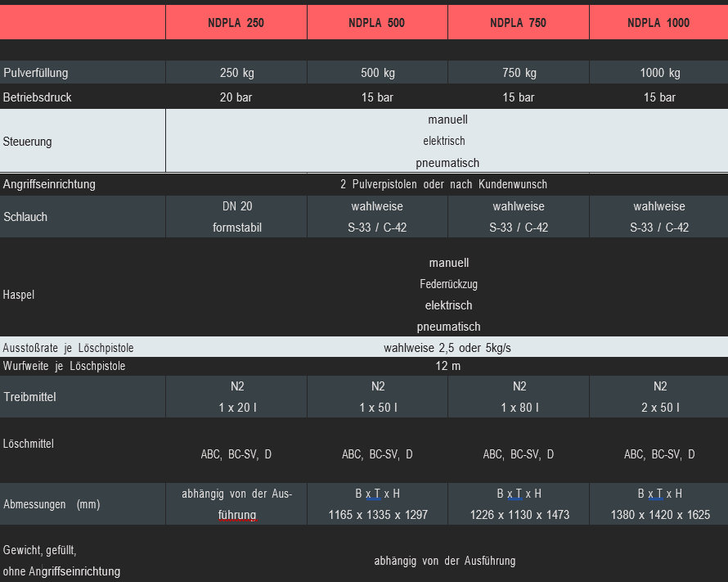This screenshot has width=728, height=582.
Task: Click ABC, BC-SV, D under NDPLA 250
Action: pyautogui.click(x=236, y=454)
